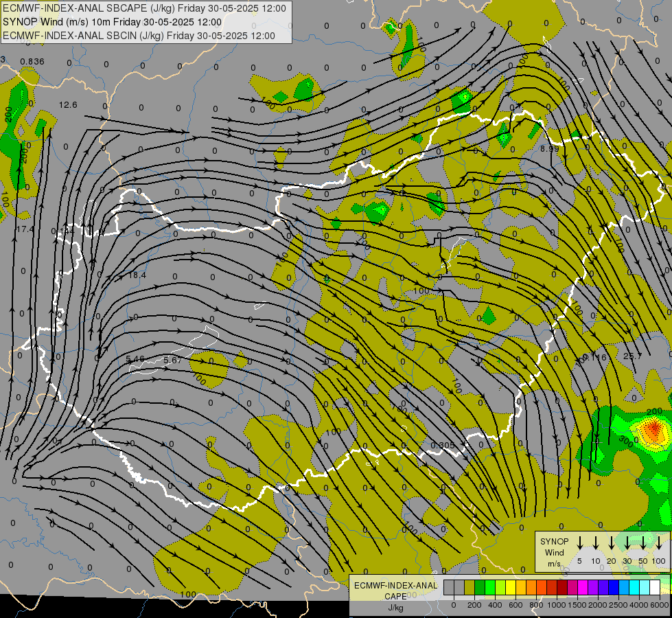672x618 pixels.
Task: Pick the yellow CAPE legend swatch
Action: click(x=511, y=587)
